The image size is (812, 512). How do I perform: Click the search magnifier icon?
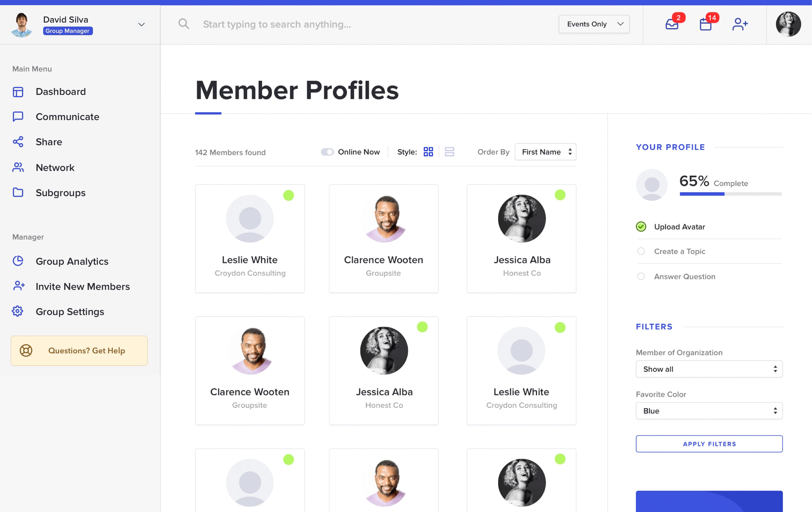click(184, 24)
